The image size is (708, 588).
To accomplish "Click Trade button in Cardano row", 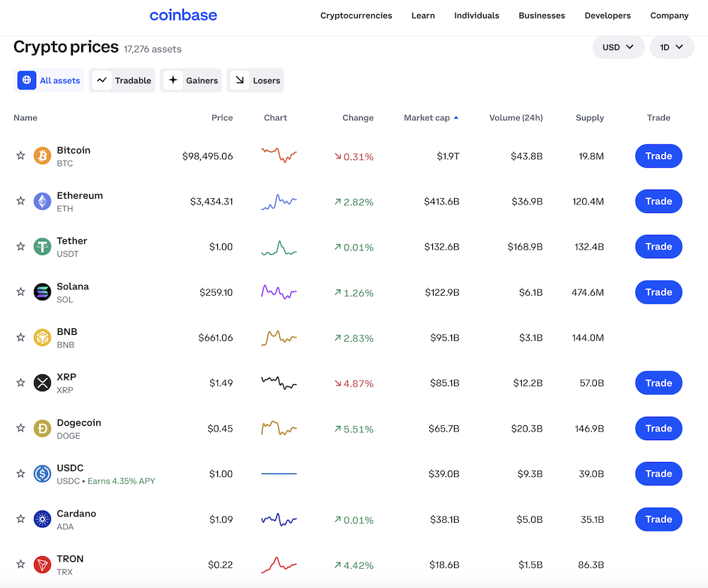I will click(658, 519).
